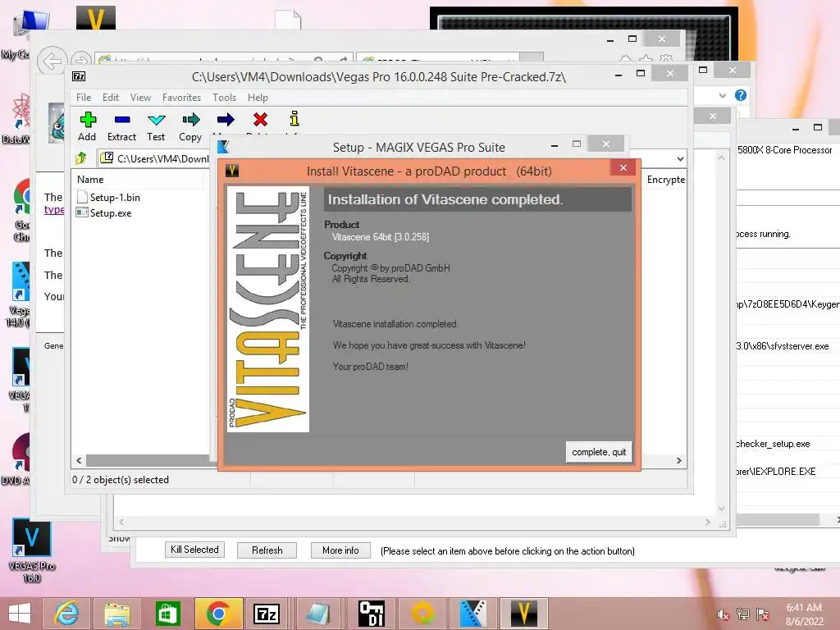Click the scroll-up arrow in the process list
This screenshot has width=840, height=630.
722,157
